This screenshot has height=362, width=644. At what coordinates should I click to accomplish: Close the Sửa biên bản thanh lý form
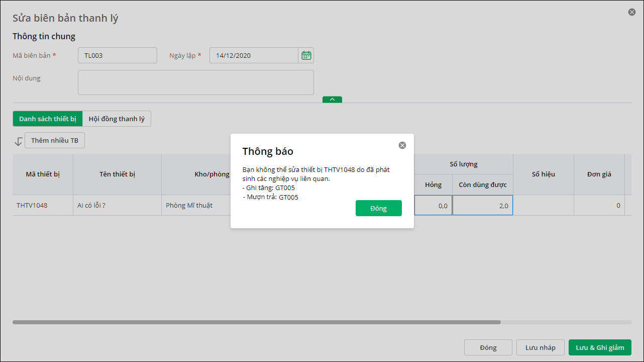pos(631,12)
